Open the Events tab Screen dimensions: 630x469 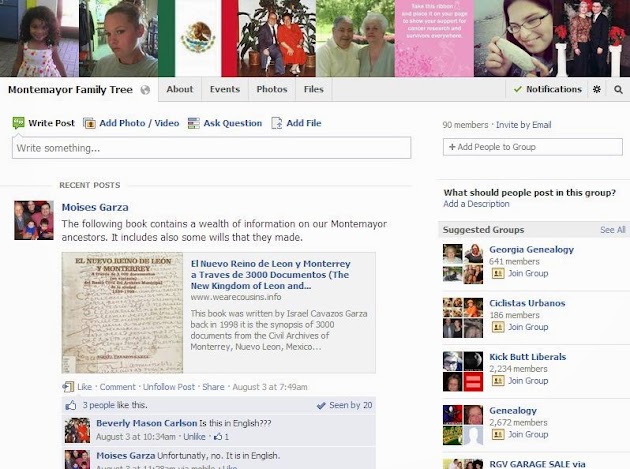tap(225, 89)
